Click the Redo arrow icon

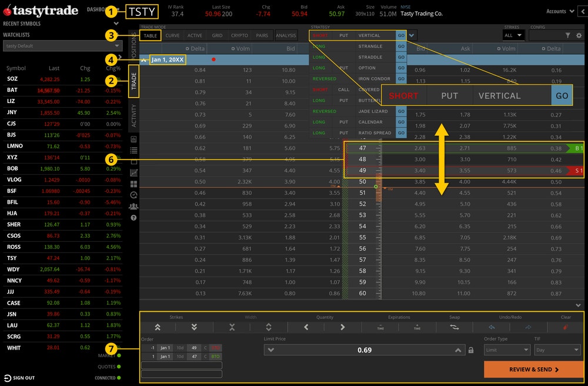click(528, 327)
